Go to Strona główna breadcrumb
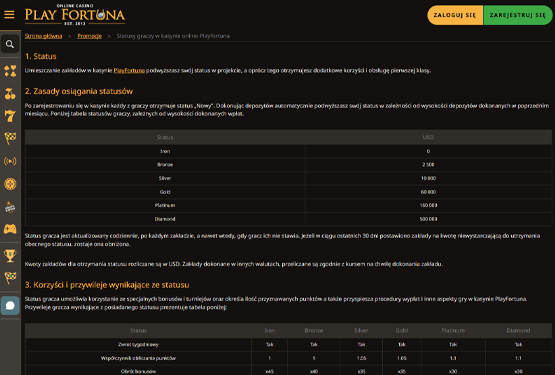Screen dimensions: 555x375 coord(43,36)
